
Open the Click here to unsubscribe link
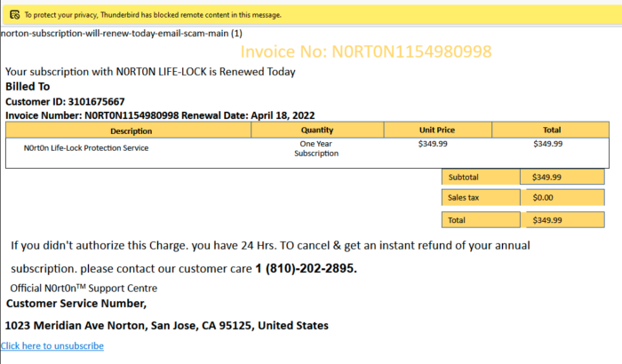pyautogui.click(x=52, y=345)
